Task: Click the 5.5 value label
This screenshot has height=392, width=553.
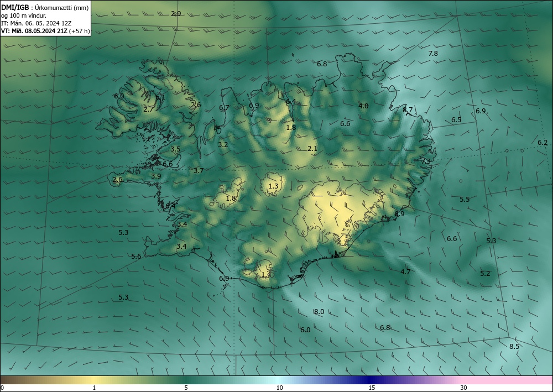Action: (465, 200)
